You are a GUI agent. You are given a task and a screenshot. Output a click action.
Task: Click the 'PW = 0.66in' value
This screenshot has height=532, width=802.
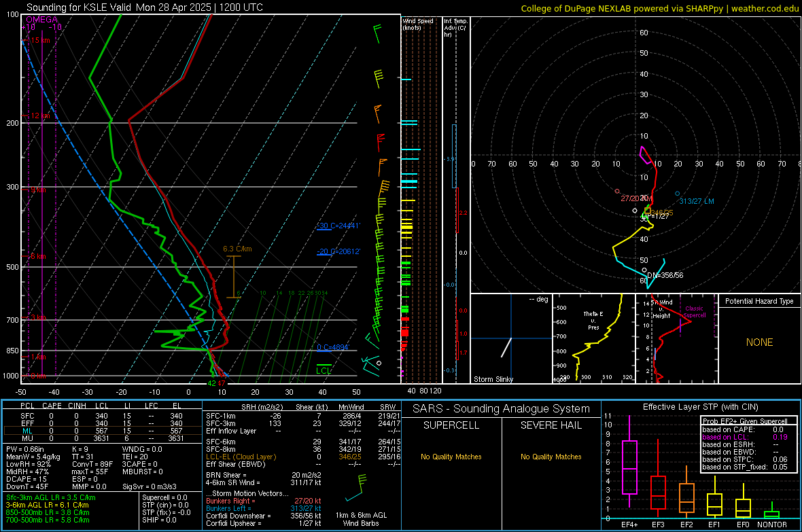point(25,449)
